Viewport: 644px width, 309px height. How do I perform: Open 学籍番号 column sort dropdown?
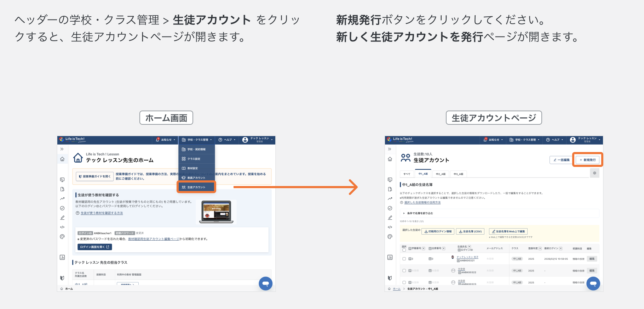[x=424, y=248]
